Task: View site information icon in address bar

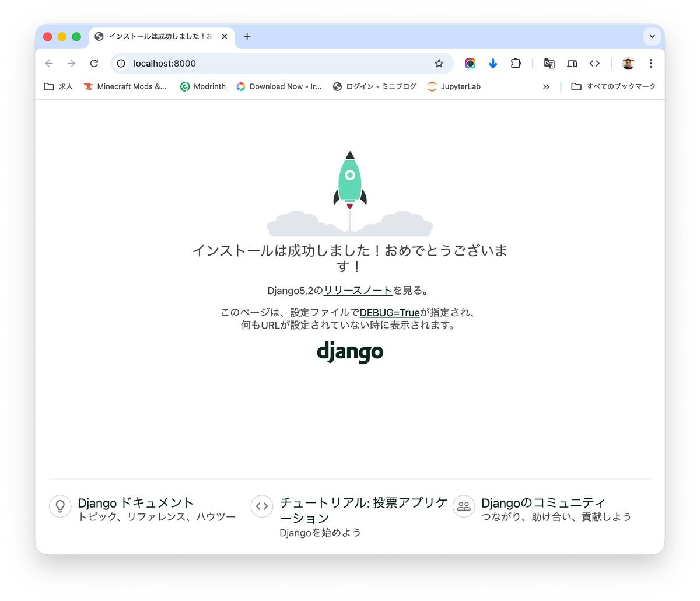Action: coord(121,63)
